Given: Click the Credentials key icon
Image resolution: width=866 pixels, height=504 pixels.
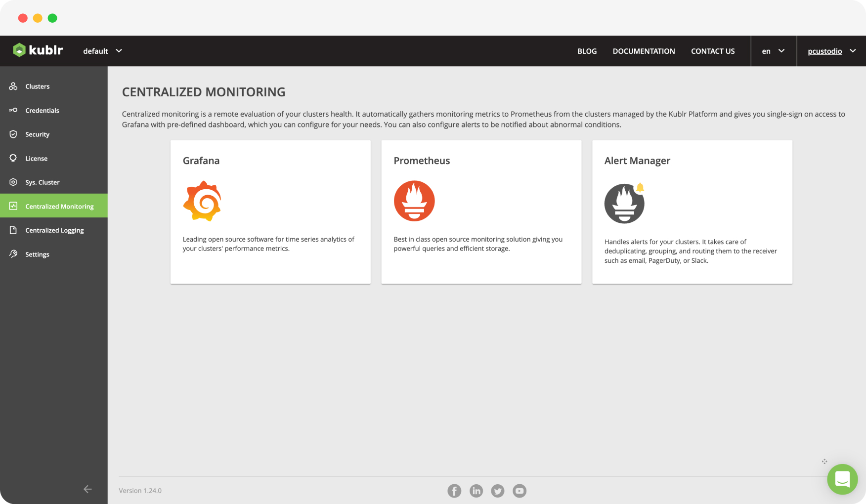Looking at the screenshot, I should click(x=13, y=110).
